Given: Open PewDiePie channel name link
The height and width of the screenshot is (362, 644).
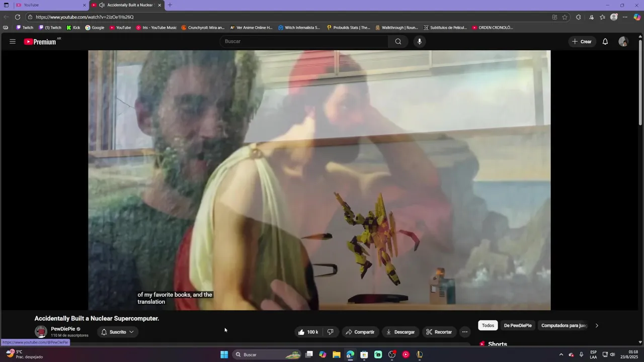Looking at the screenshot, I should click(63, 329).
